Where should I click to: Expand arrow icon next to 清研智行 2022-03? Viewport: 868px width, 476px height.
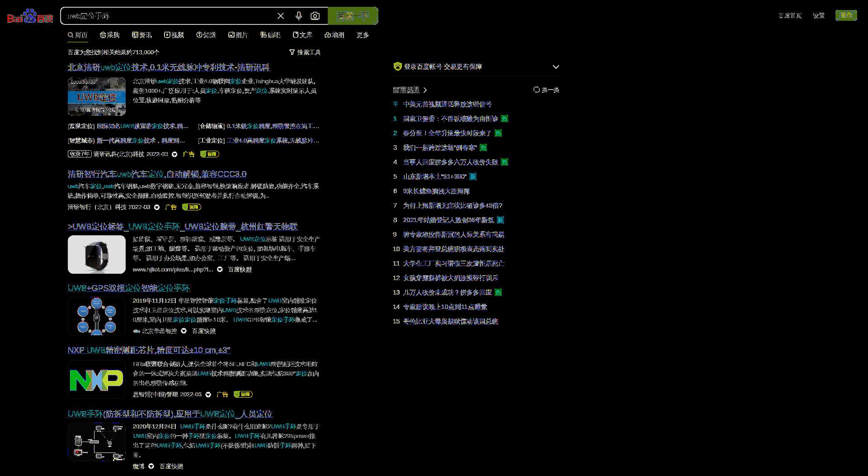point(157,207)
